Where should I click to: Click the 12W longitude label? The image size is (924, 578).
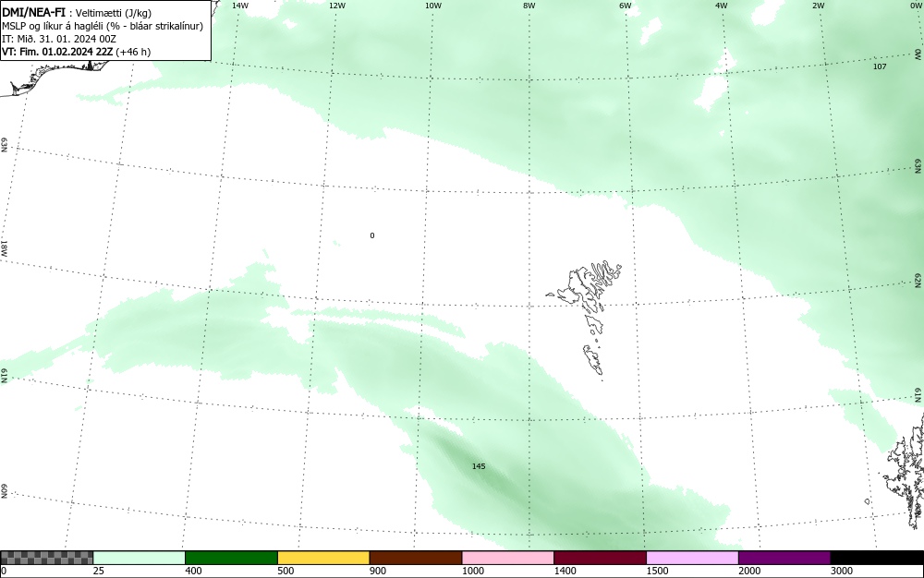(336, 6)
